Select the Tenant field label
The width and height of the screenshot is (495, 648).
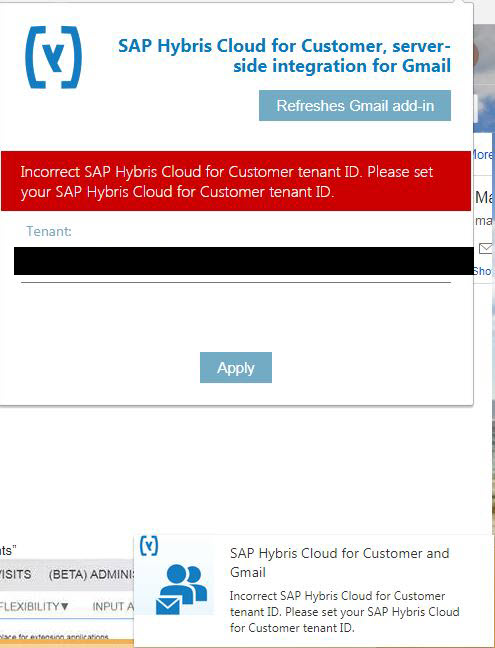tap(49, 231)
